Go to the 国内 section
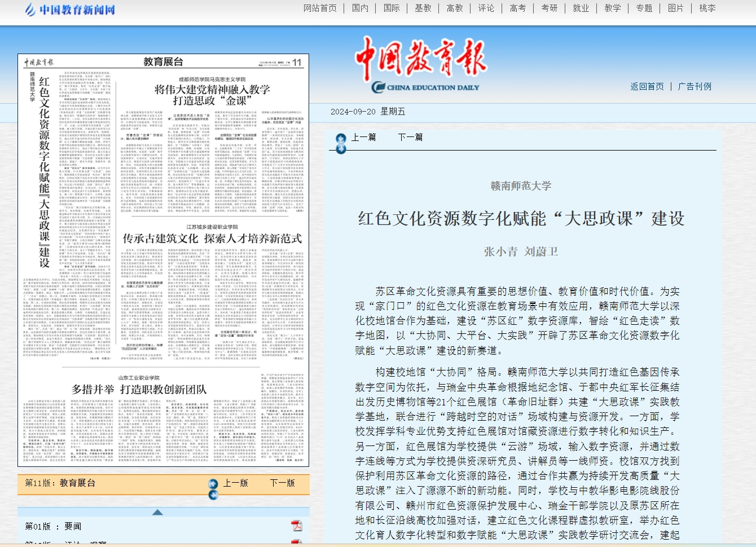 point(360,8)
